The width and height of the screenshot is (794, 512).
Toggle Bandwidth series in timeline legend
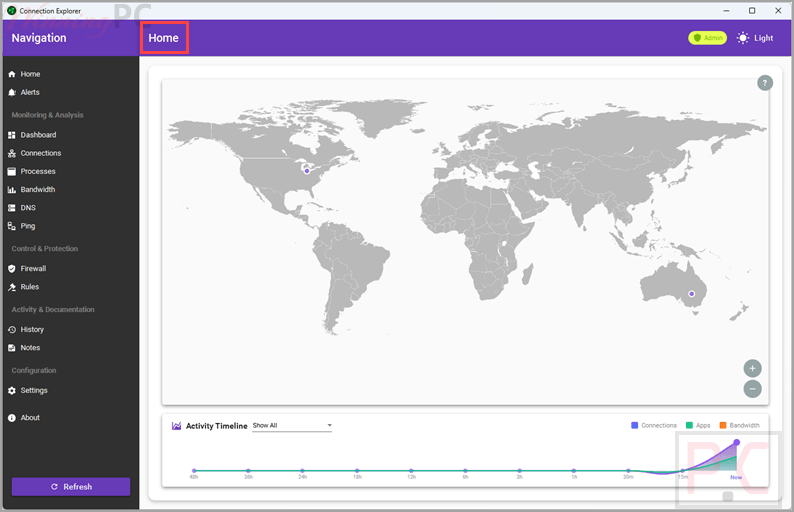[x=739, y=425]
